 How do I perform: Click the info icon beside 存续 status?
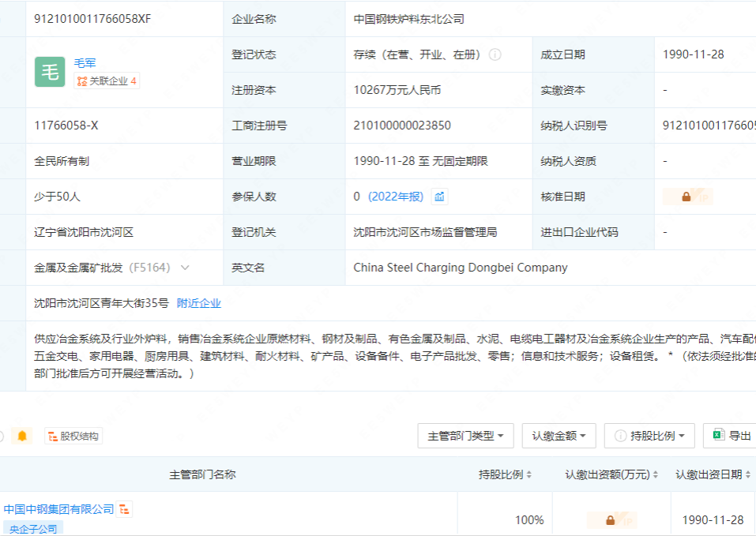pos(495,54)
